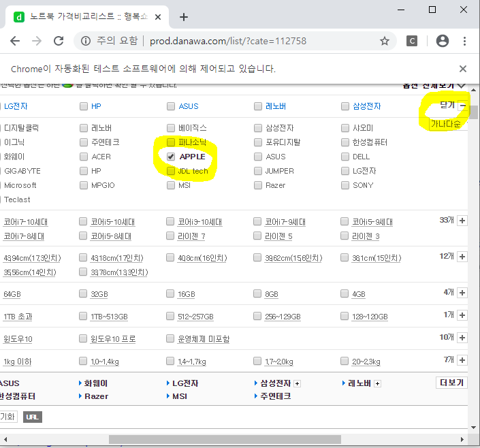480x448 pixels.
Task: Open the Chrome three-dot menu
Action: point(464,41)
